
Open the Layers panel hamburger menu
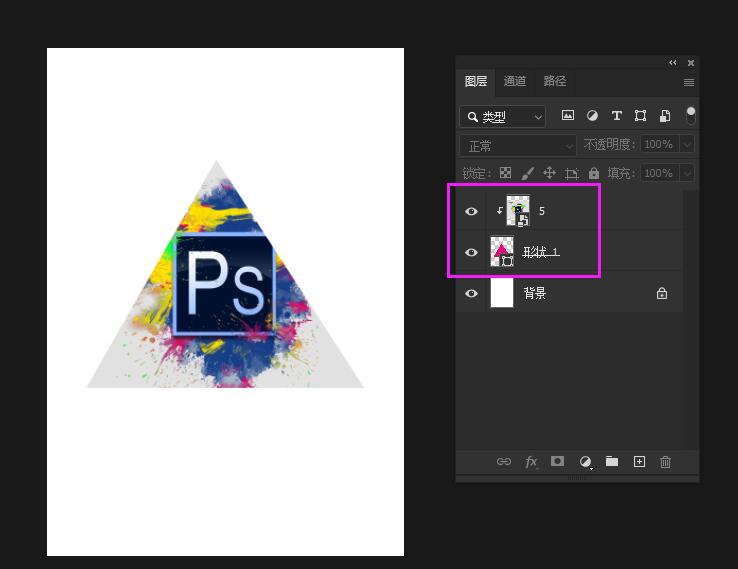point(689,83)
